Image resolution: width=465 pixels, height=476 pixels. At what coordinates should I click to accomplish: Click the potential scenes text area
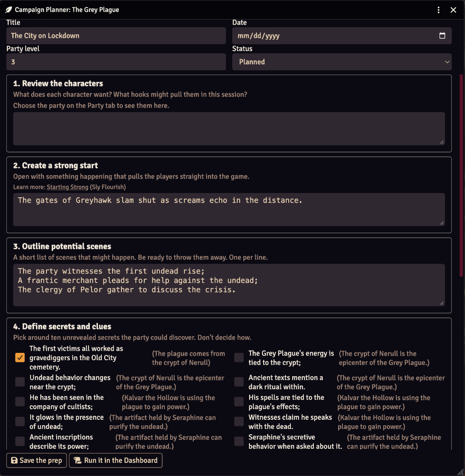pos(229,285)
